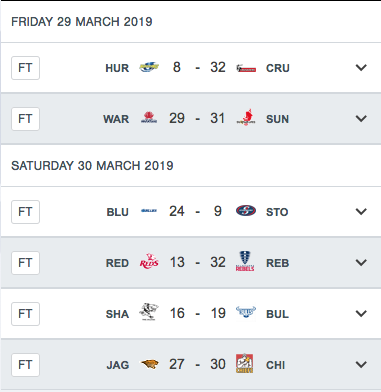Click the Rebels team logo
The image size is (381, 392).
pyautogui.click(x=245, y=261)
